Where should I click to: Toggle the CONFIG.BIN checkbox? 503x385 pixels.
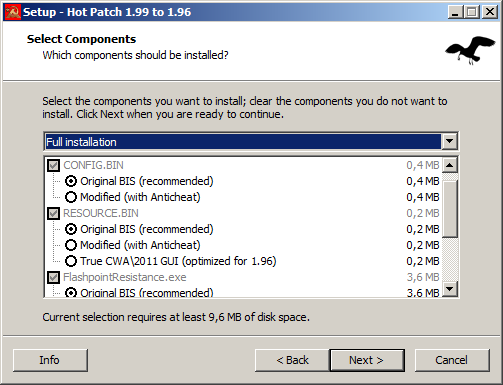coord(53,165)
